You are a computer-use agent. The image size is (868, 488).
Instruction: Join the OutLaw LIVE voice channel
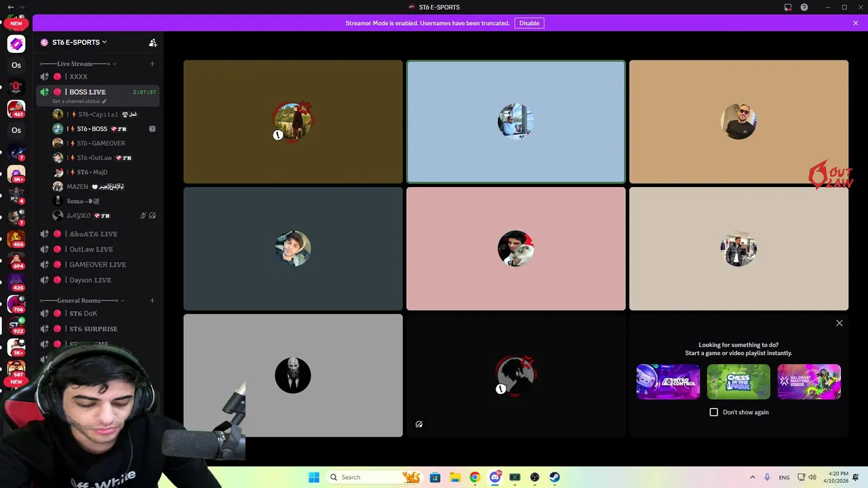98,249
